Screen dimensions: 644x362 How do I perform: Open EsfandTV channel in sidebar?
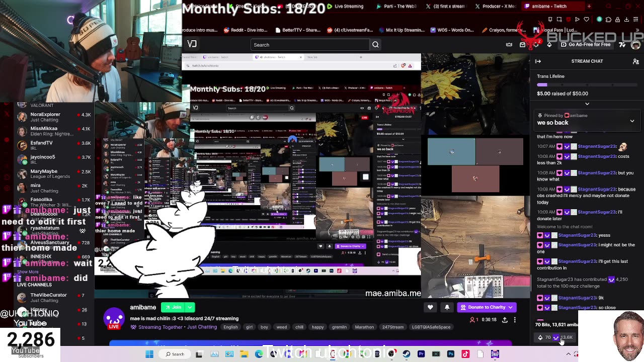point(54,146)
